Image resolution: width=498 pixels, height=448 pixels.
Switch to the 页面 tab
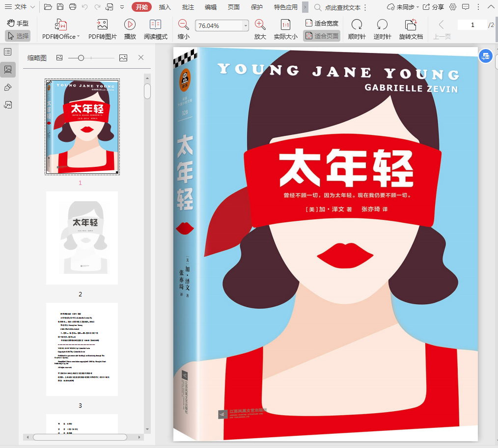(x=233, y=7)
